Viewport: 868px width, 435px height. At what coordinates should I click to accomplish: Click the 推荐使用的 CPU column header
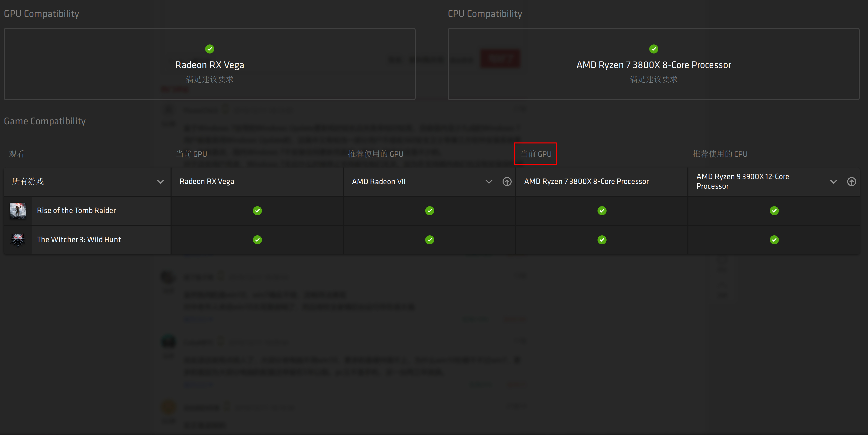(720, 154)
